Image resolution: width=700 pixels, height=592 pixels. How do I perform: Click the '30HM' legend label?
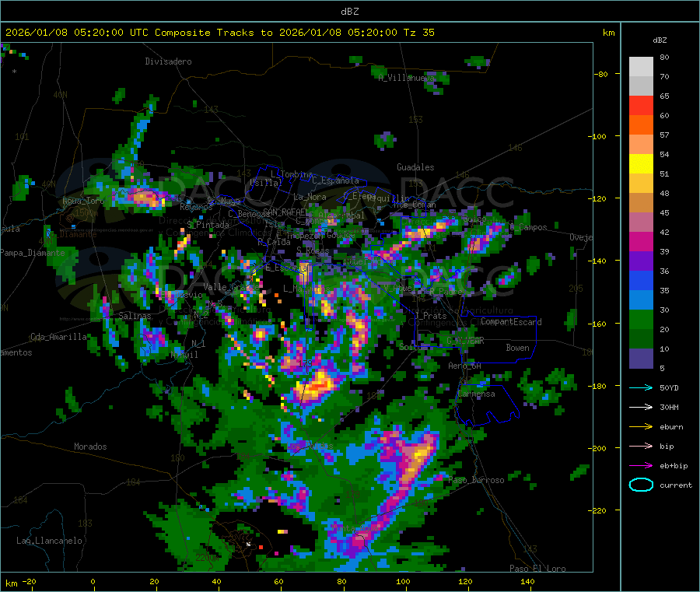click(x=669, y=407)
